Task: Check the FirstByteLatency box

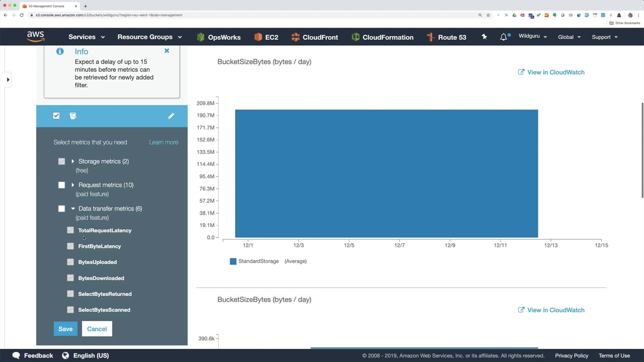Action: point(70,246)
